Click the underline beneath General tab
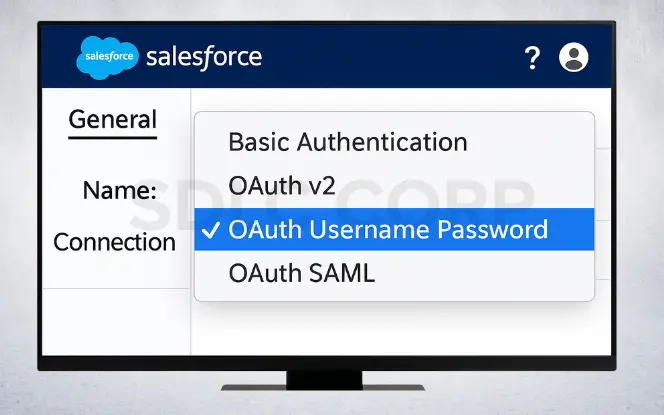The height and width of the screenshot is (415, 664). [113, 138]
